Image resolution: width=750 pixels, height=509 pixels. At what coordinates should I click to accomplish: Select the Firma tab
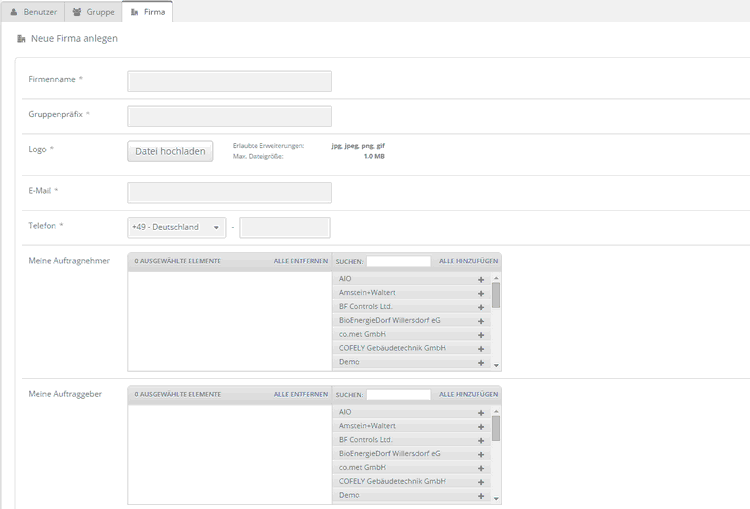pyautogui.click(x=147, y=11)
